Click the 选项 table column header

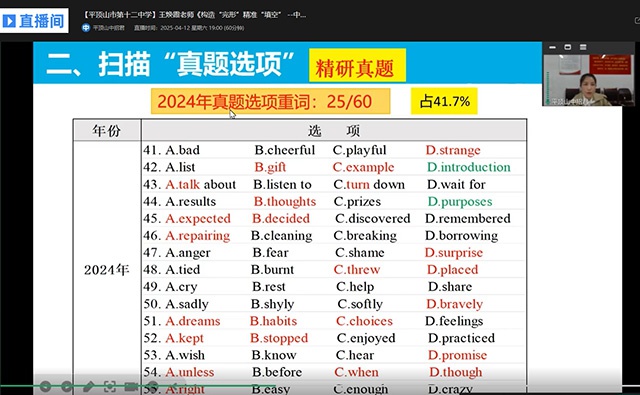click(333, 131)
